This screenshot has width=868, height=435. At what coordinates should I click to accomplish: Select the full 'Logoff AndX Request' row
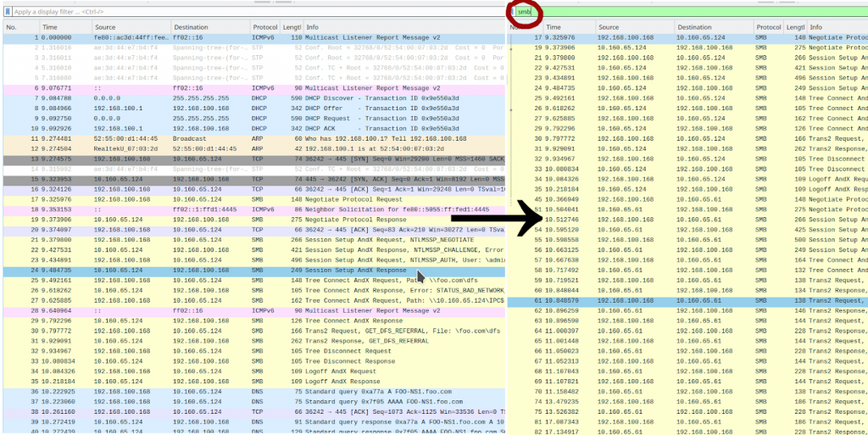pyautogui.click(x=254, y=371)
